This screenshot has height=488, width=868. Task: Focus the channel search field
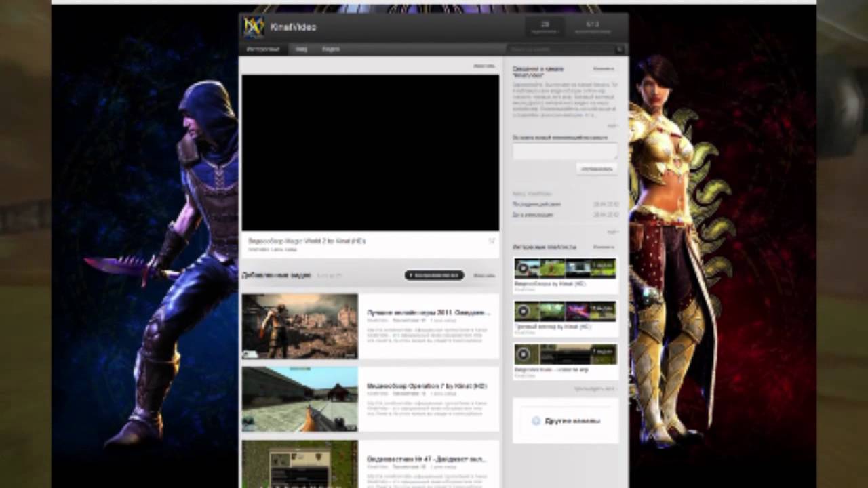point(561,49)
